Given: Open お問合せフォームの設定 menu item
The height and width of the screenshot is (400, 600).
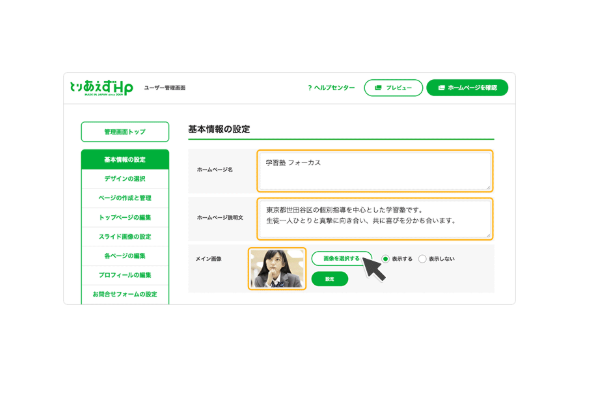Looking at the screenshot, I should coord(125,294).
